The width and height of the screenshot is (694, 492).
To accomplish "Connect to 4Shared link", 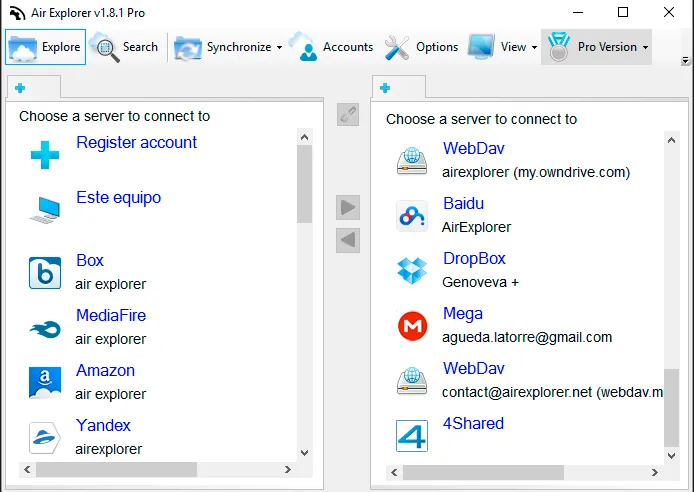I will pos(473,423).
